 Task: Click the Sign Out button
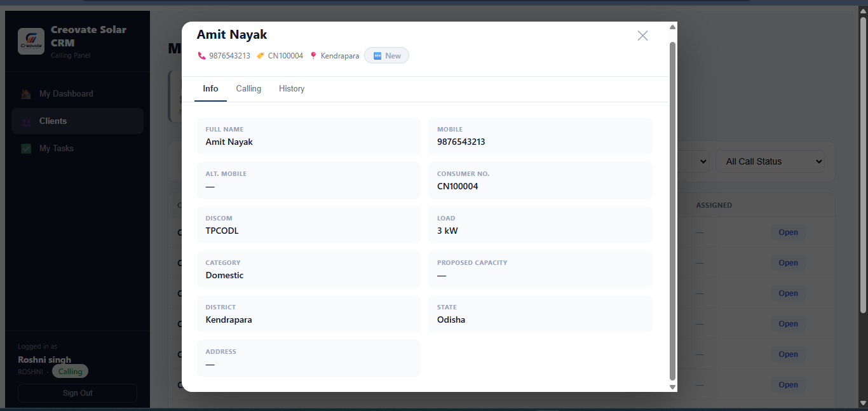click(78, 393)
